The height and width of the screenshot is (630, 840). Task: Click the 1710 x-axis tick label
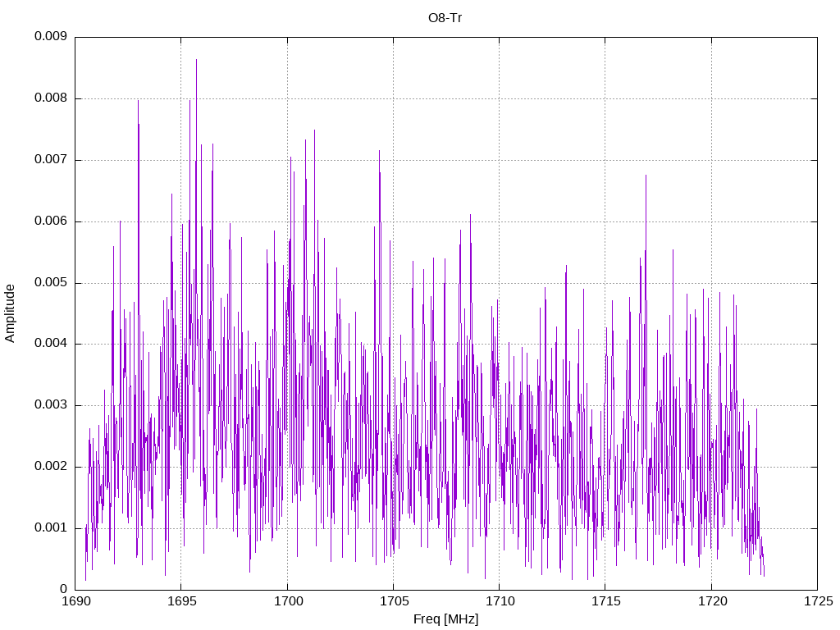(500, 601)
